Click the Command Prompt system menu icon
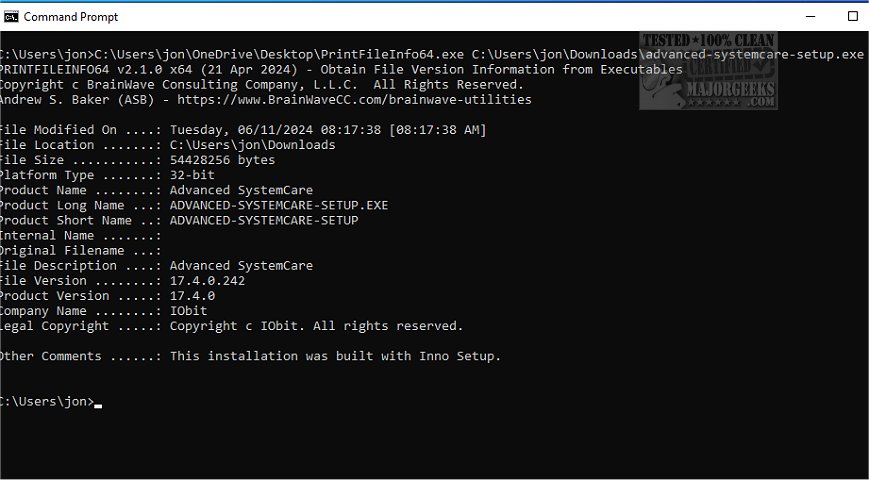Viewport: 869px width, 480px height. tap(11, 16)
